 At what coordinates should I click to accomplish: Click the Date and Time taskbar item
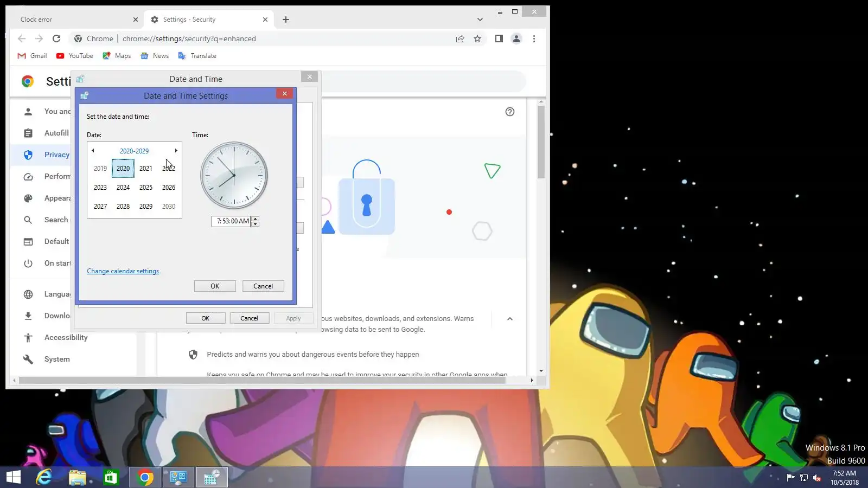click(x=212, y=477)
